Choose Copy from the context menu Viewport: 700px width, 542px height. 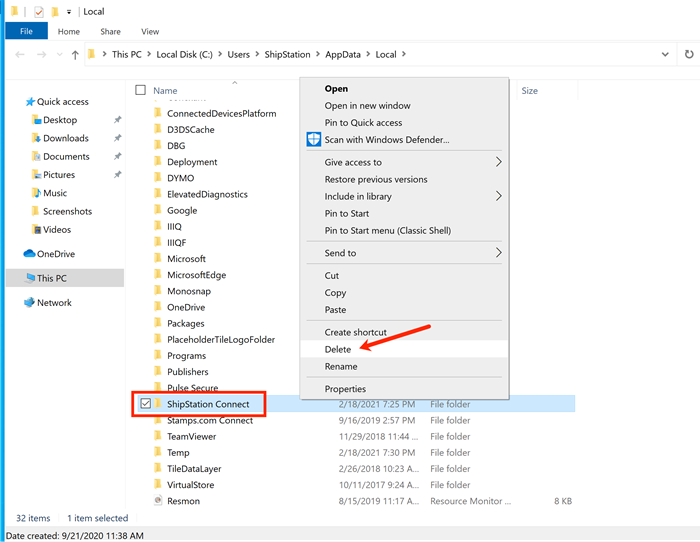(335, 293)
